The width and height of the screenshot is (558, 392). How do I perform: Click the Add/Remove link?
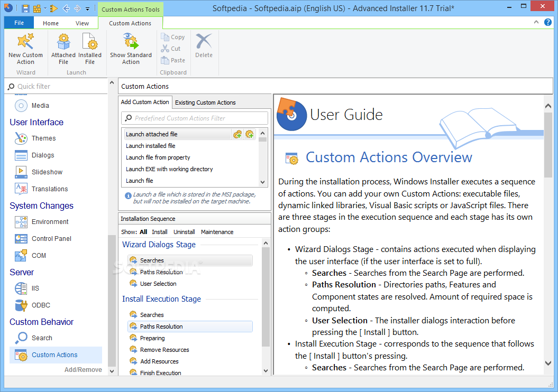coord(83,370)
